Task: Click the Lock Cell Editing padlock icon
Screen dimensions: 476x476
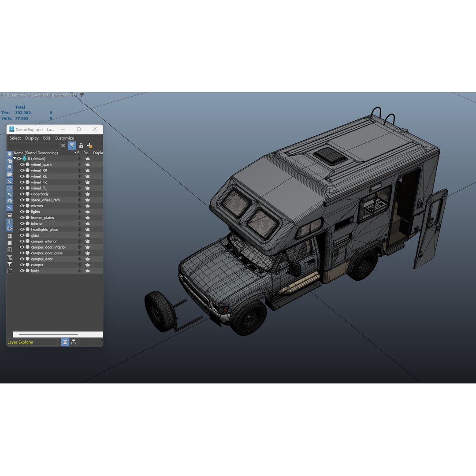Action: click(x=81, y=145)
